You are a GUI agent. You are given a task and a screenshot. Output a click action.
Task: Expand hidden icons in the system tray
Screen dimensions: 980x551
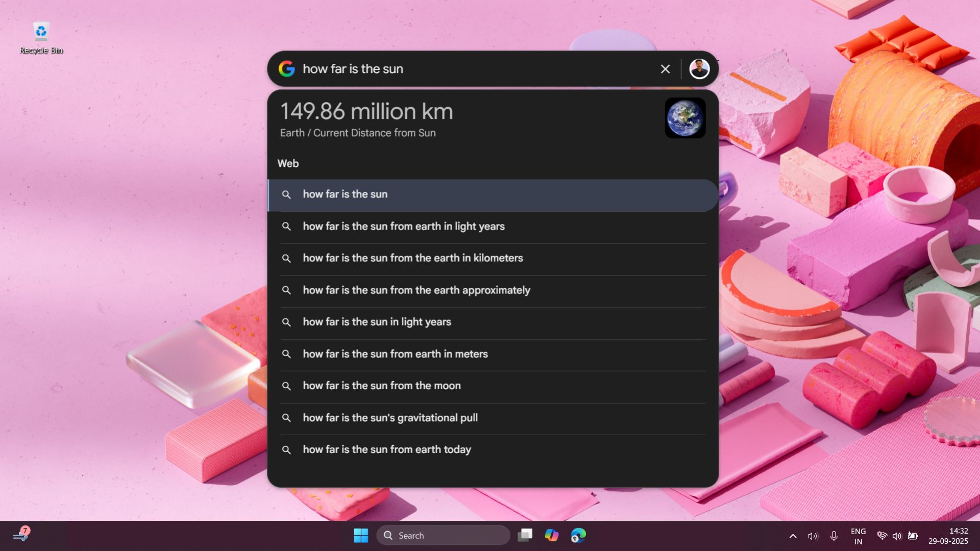(x=793, y=536)
